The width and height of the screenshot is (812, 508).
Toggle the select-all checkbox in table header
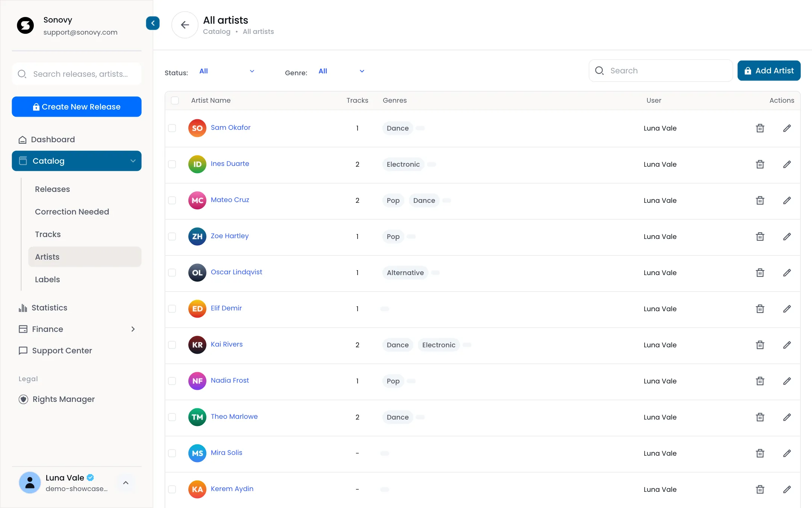[174, 100]
